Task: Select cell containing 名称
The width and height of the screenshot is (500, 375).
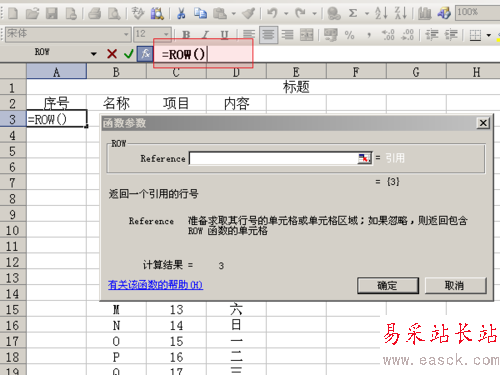Action: coord(116,103)
